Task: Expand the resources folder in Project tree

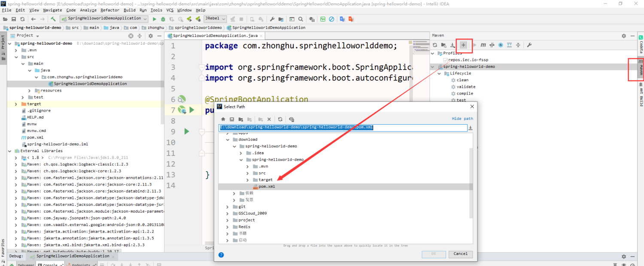Action: click(30, 90)
